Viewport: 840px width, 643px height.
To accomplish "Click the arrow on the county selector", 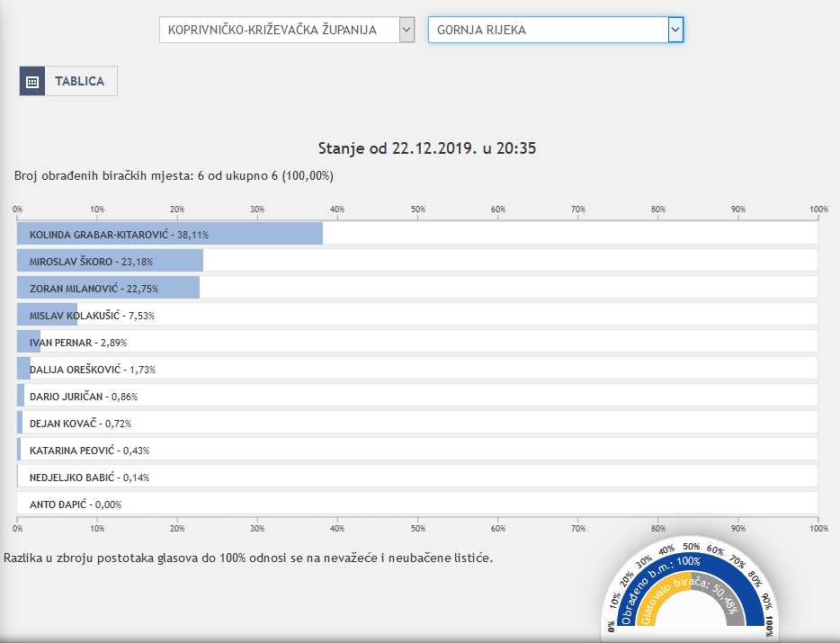I will (407, 30).
